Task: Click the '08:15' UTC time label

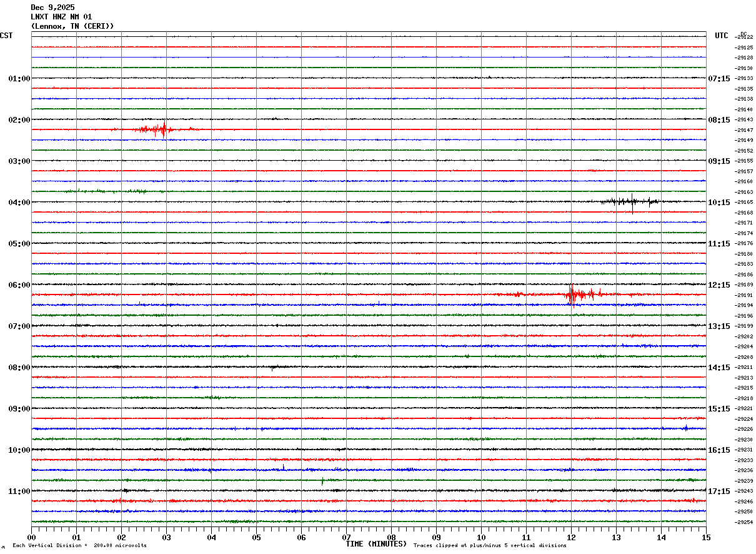Action: click(x=719, y=120)
